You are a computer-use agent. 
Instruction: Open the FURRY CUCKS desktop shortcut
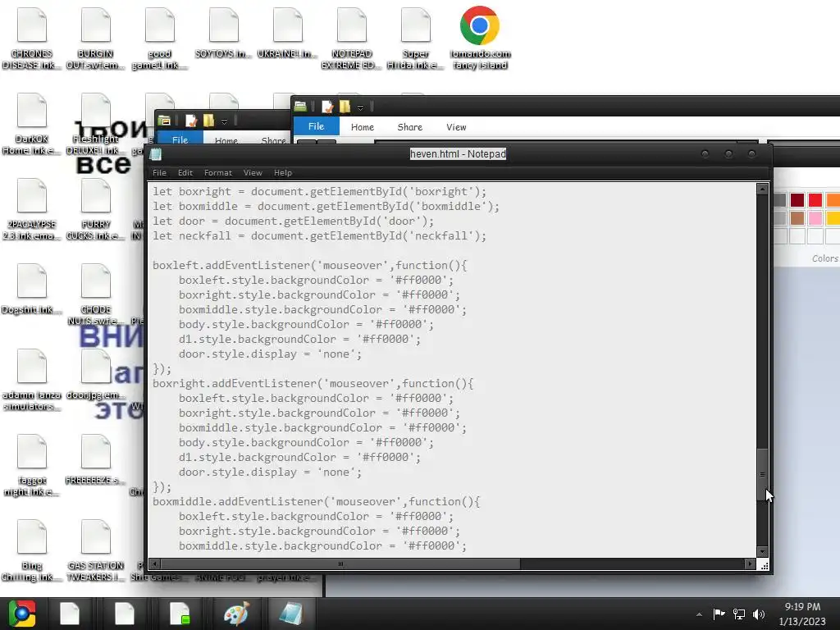coord(95,209)
